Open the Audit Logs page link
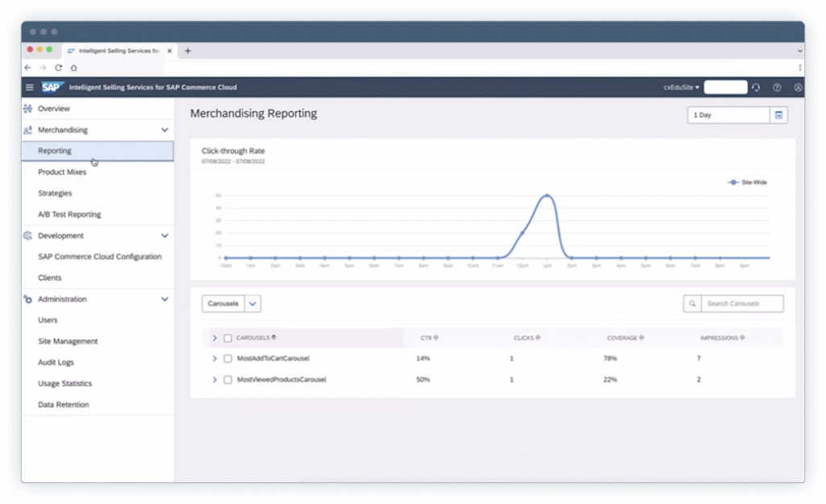826x504 pixels. 56,362
